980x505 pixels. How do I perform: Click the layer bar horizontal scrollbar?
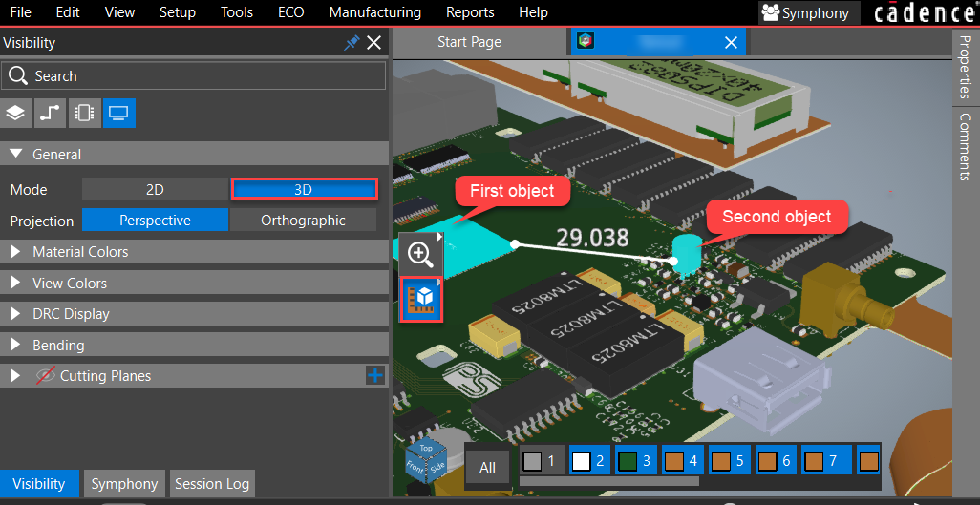coord(609,480)
